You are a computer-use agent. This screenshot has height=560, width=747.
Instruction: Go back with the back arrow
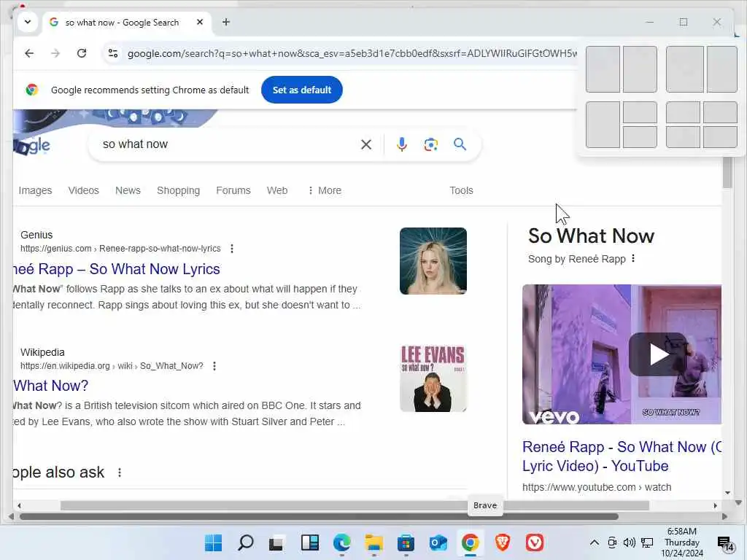pyautogui.click(x=29, y=53)
